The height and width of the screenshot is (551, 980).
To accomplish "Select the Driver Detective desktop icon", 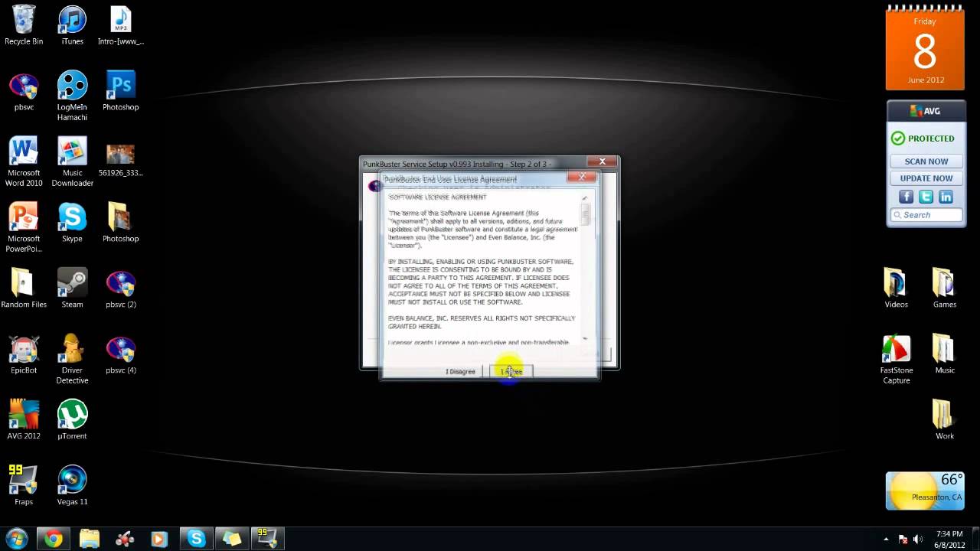I will [x=72, y=359].
